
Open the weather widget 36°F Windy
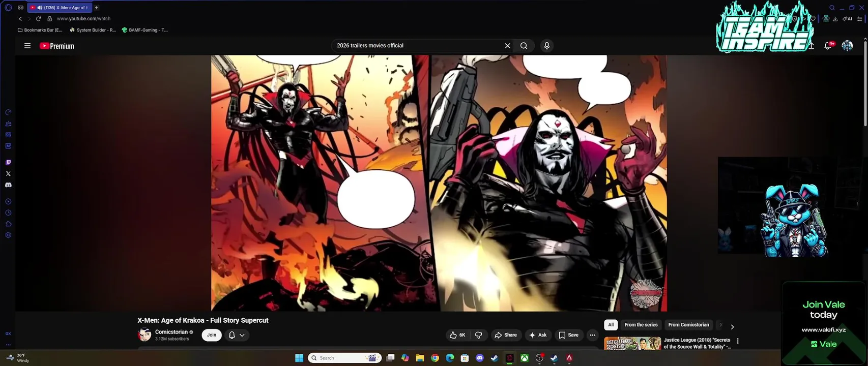point(18,358)
